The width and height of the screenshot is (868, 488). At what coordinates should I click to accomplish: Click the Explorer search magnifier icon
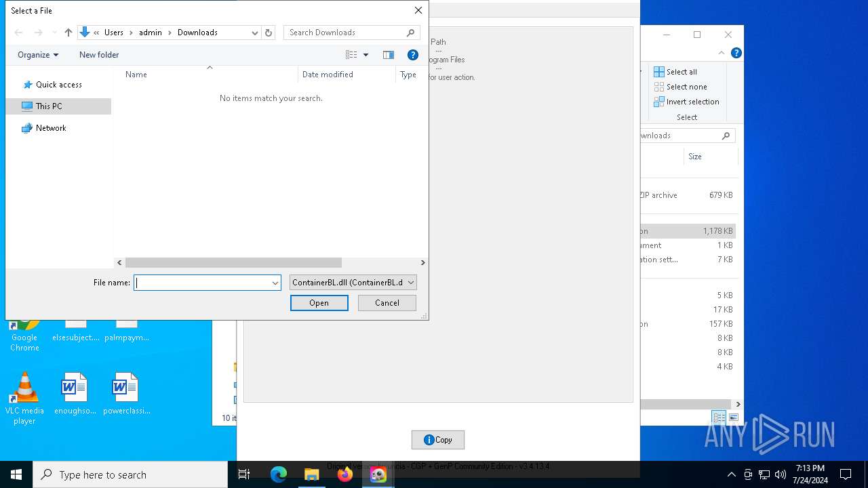coord(726,136)
